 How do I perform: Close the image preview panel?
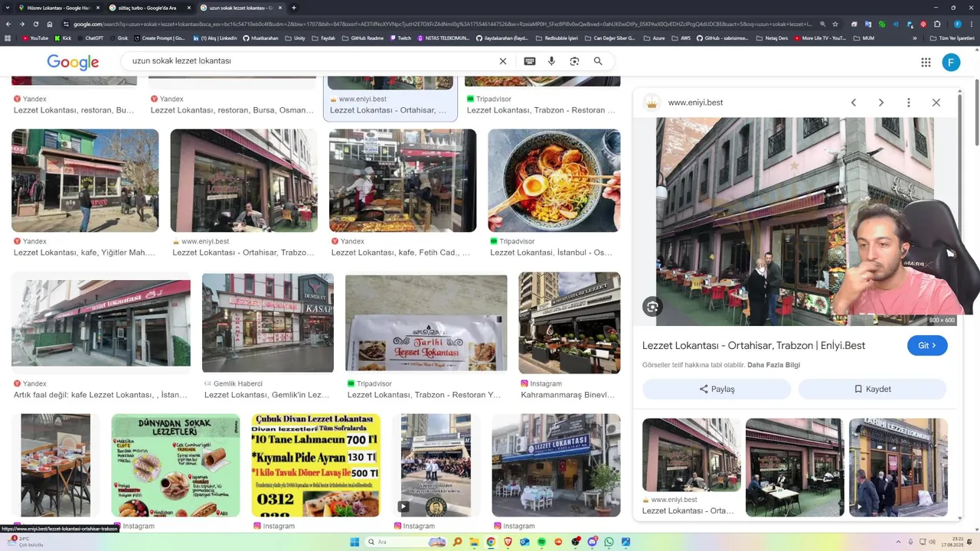(936, 103)
